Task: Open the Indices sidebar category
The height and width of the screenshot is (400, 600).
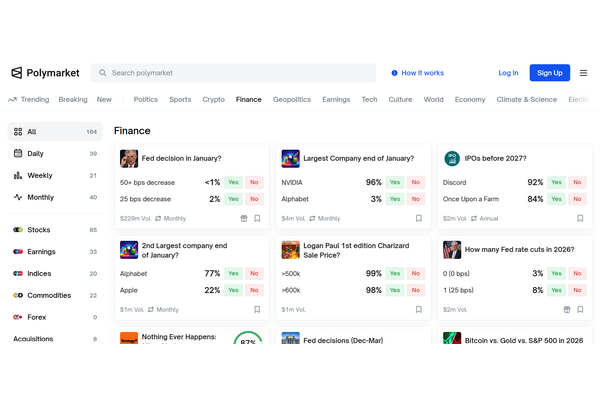Action: [x=39, y=273]
